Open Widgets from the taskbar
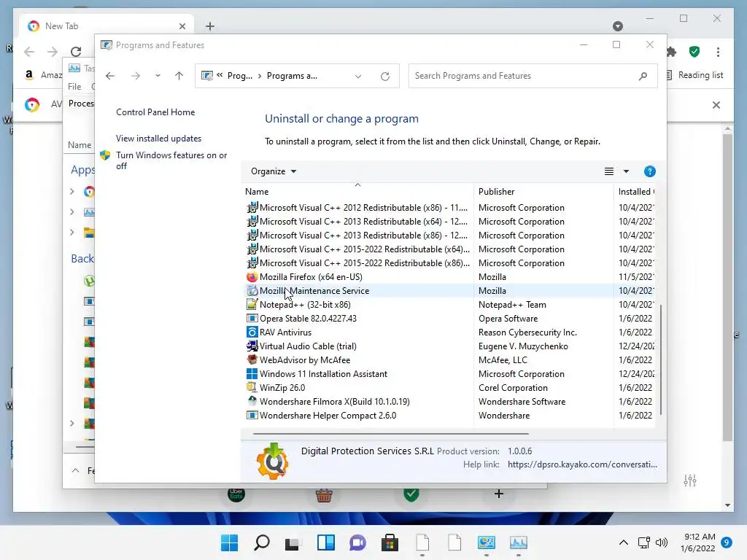Viewport: 747px width, 560px height. [x=326, y=542]
